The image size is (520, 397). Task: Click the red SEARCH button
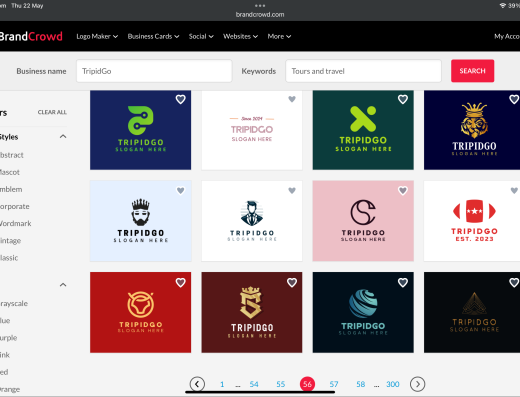coord(472,71)
